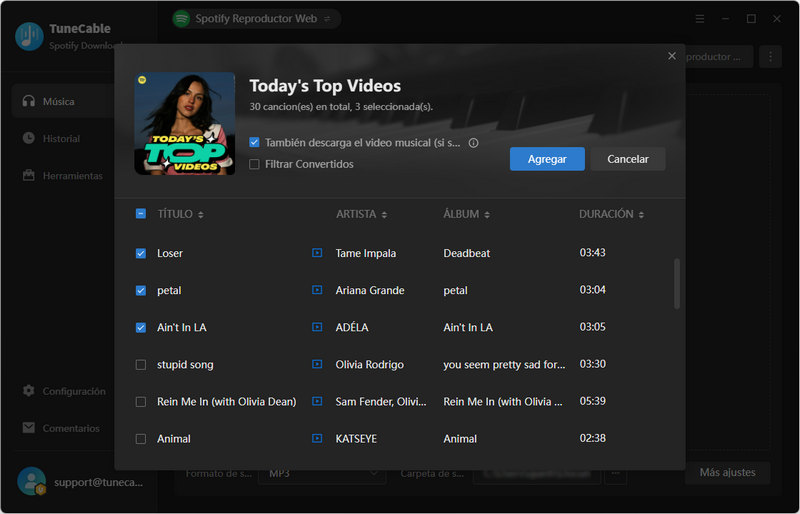This screenshot has width=800, height=514.
Task: Open the Spotify Reproductor Web source selector
Action: click(x=257, y=19)
